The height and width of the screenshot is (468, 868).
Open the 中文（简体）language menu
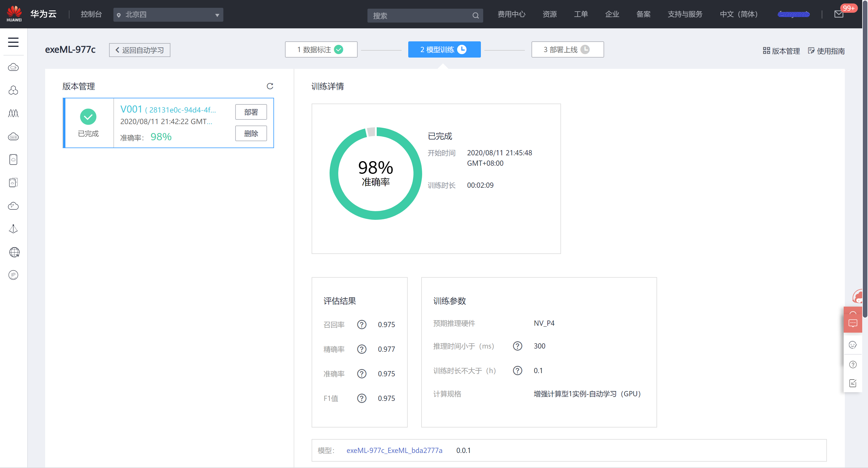pos(738,14)
